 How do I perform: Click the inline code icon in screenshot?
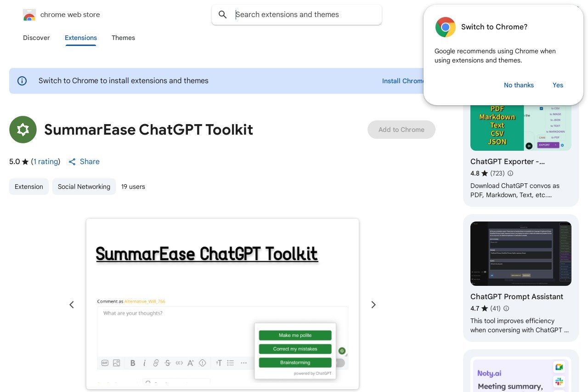pos(179,363)
